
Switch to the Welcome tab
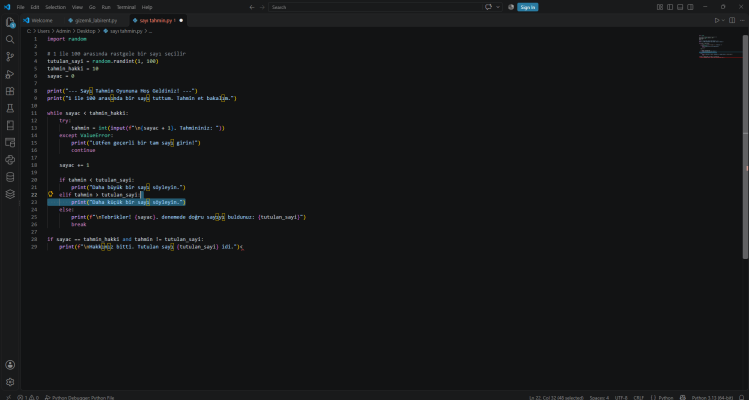coord(41,21)
